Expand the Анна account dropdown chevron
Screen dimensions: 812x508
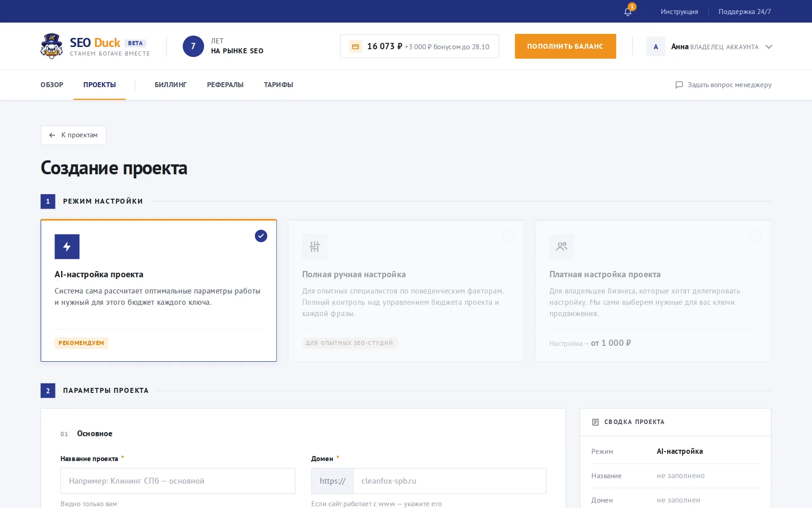pos(769,47)
